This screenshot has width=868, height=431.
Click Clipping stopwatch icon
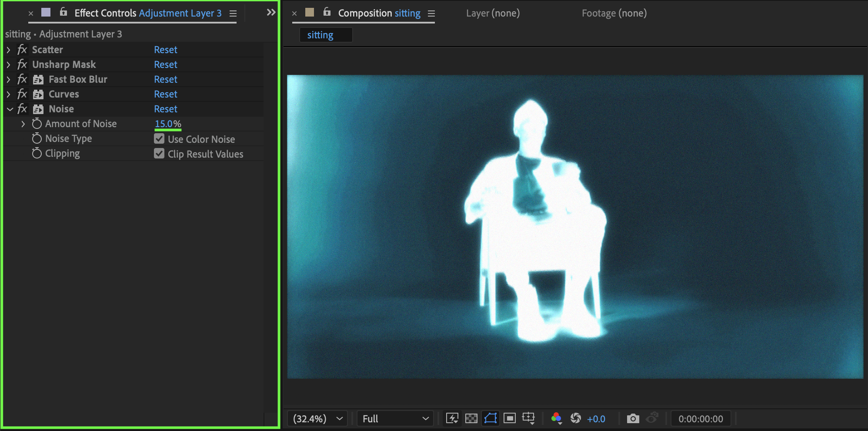[x=37, y=153]
